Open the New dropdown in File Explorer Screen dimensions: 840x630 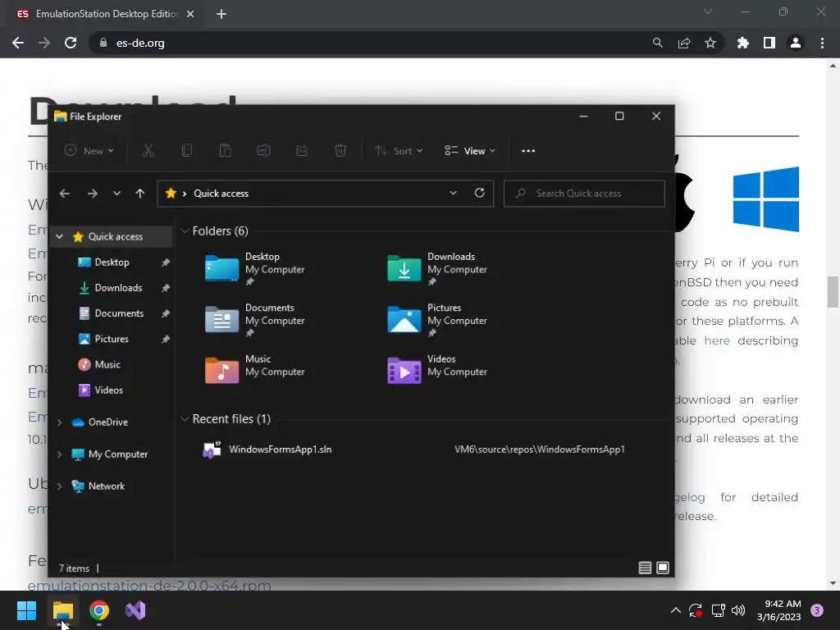click(x=89, y=151)
